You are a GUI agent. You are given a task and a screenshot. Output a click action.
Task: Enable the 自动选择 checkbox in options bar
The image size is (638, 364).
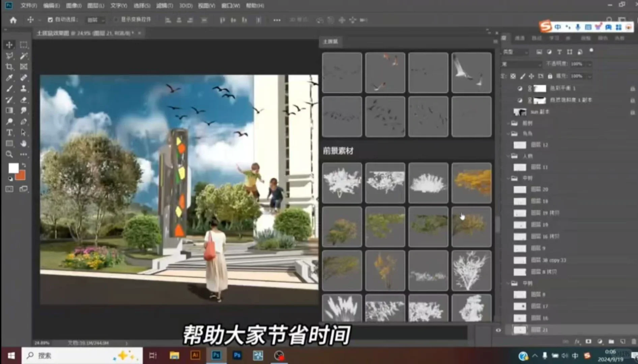50,20
